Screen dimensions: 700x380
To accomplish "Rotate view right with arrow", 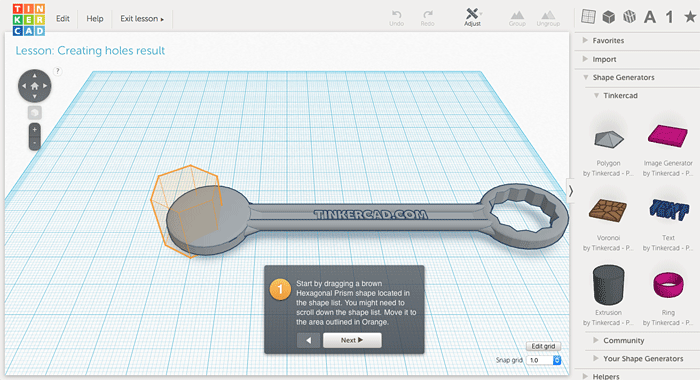I will [45, 86].
